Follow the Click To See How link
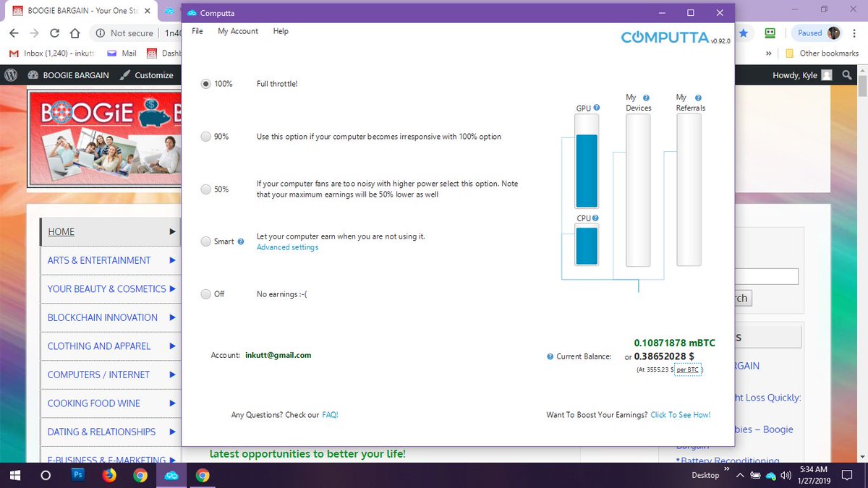Viewport: 868px width, 488px height. (x=681, y=415)
